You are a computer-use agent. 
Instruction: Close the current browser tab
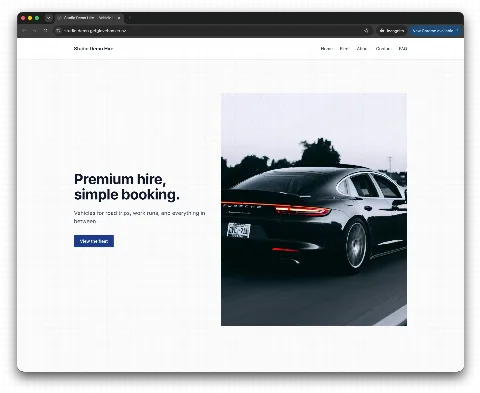click(x=119, y=18)
